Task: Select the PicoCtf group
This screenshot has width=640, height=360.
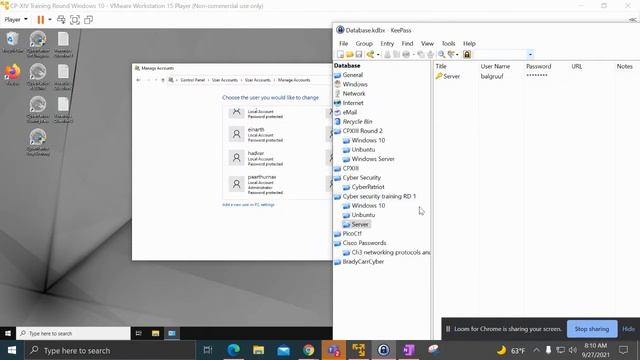Action: tap(352, 234)
